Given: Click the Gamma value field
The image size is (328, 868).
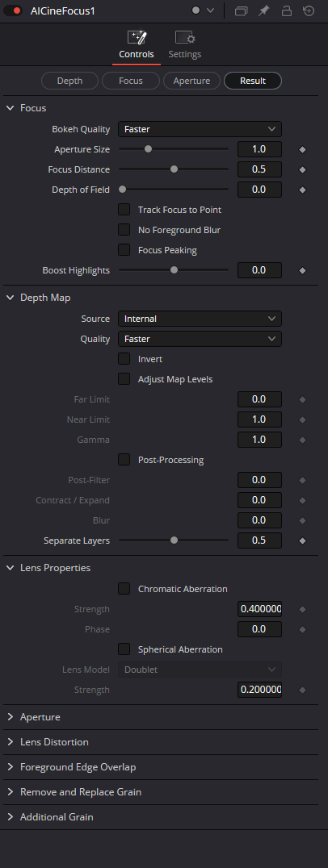Looking at the screenshot, I should [259, 440].
